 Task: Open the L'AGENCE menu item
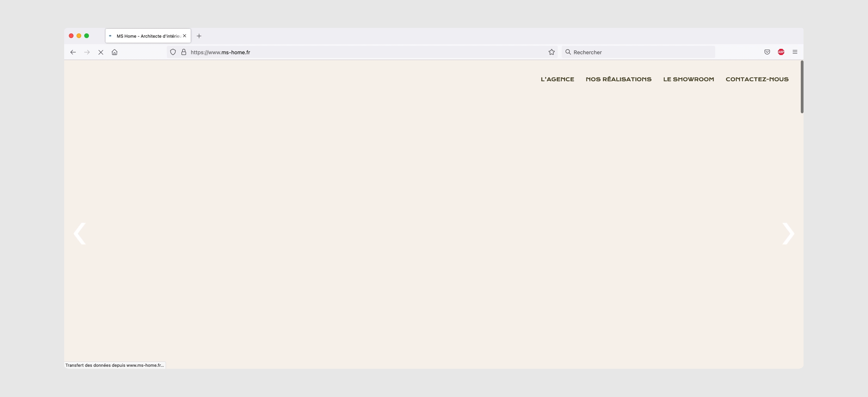tap(557, 79)
